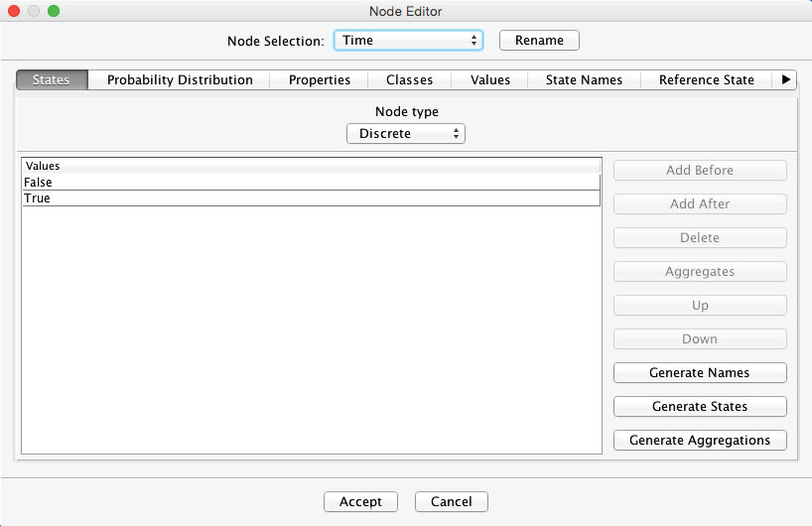Switch to the Properties tab
The height and width of the screenshot is (526, 812).
(319, 79)
